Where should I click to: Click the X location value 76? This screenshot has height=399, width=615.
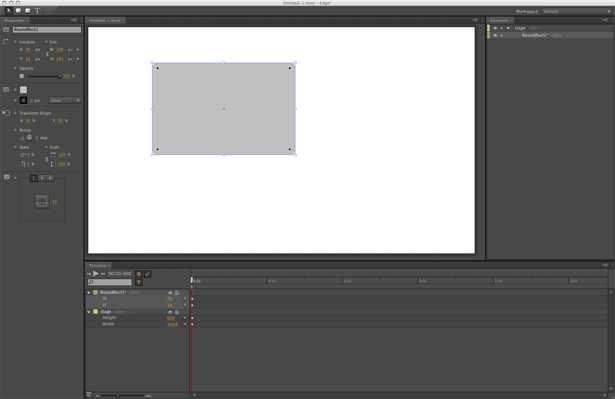[28, 50]
